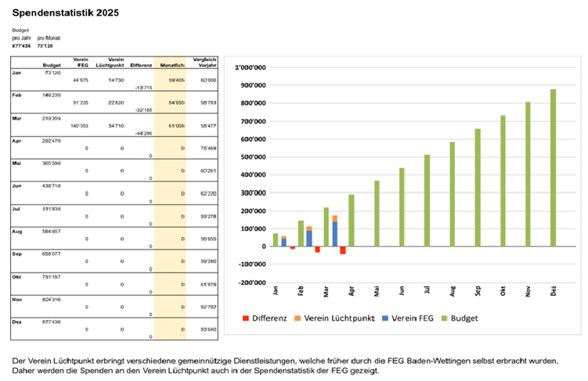Image resolution: width=588 pixels, height=381 pixels.
Task: Click the Jan row label in table
Action: click(17, 73)
